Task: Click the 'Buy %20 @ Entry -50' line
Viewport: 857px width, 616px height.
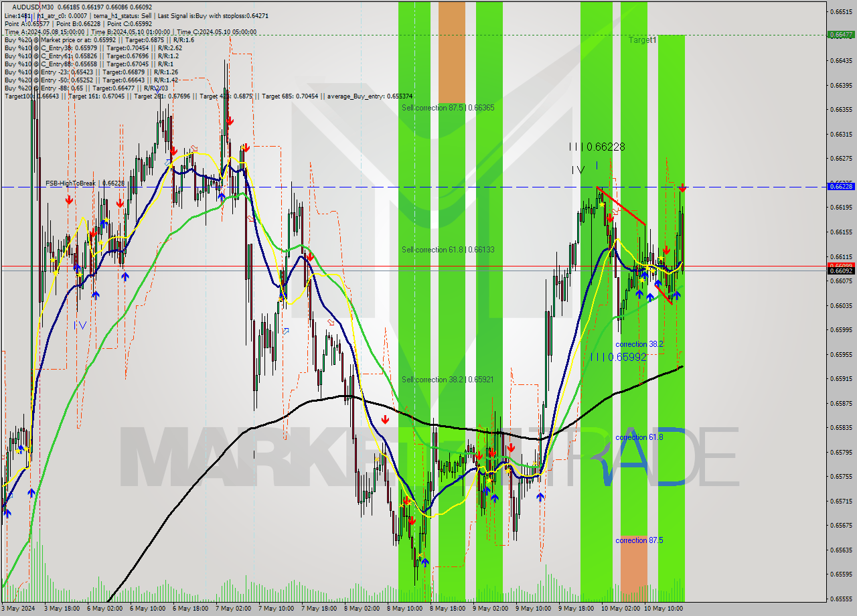Action: pos(91,80)
